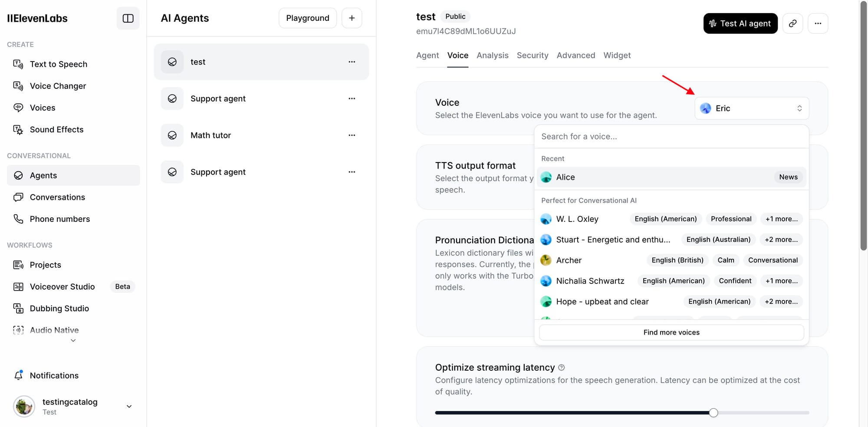The width and height of the screenshot is (868, 427).
Task: Collapse the sidebar panel icon
Action: coord(128,18)
